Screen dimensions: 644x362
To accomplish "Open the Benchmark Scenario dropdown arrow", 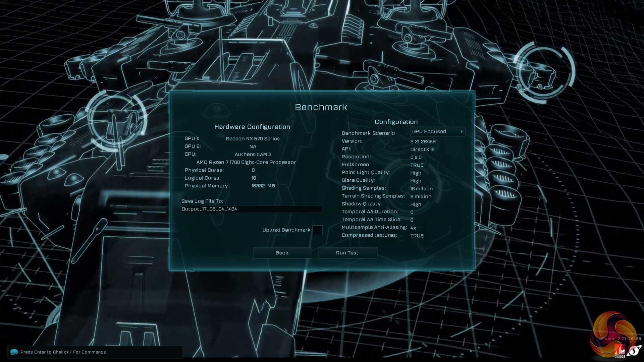I will point(462,132).
